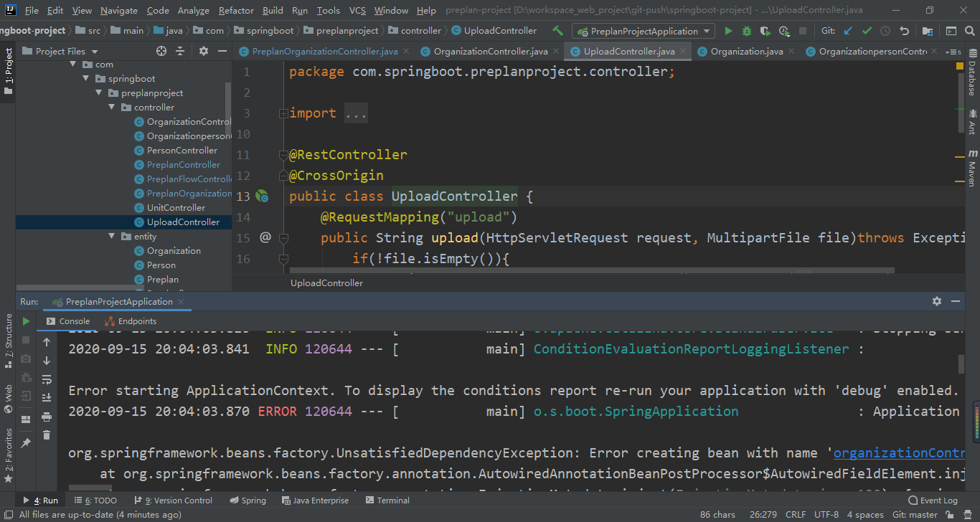Toggle the Maven tool window button
Screen dimensions: 980x522
(972, 168)
